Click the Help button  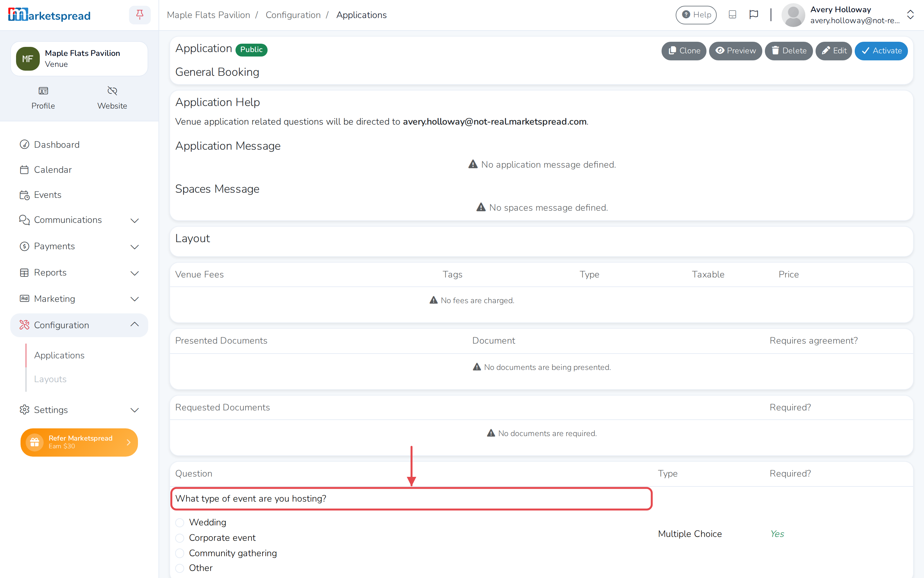(696, 15)
